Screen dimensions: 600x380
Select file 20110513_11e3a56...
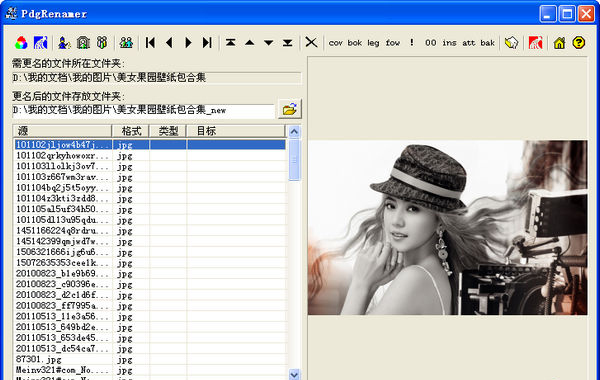[x=150, y=316]
